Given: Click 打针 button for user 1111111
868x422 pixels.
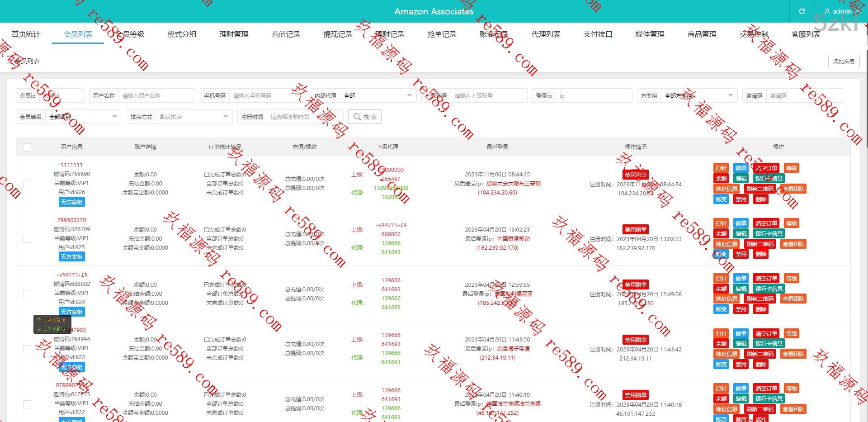Looking at the screenshot, I should (x=721, y=168).
